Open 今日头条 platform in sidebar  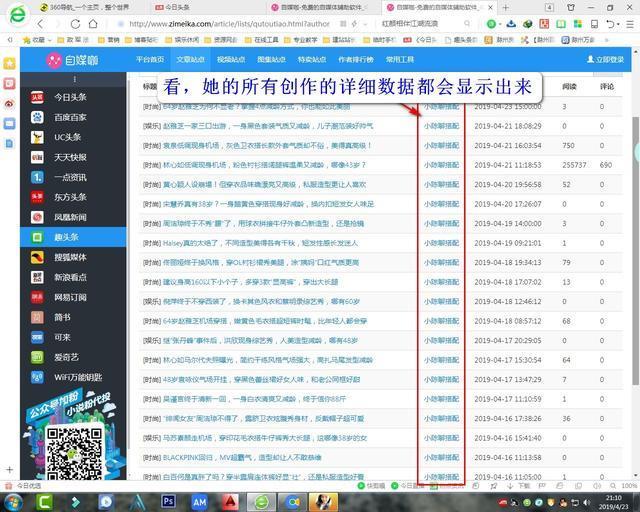tap(70, 97)
